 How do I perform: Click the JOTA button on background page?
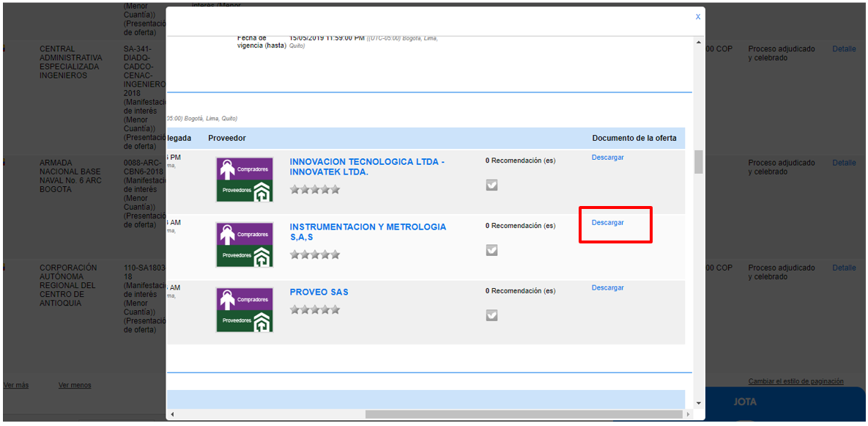(x=744, y=403)
